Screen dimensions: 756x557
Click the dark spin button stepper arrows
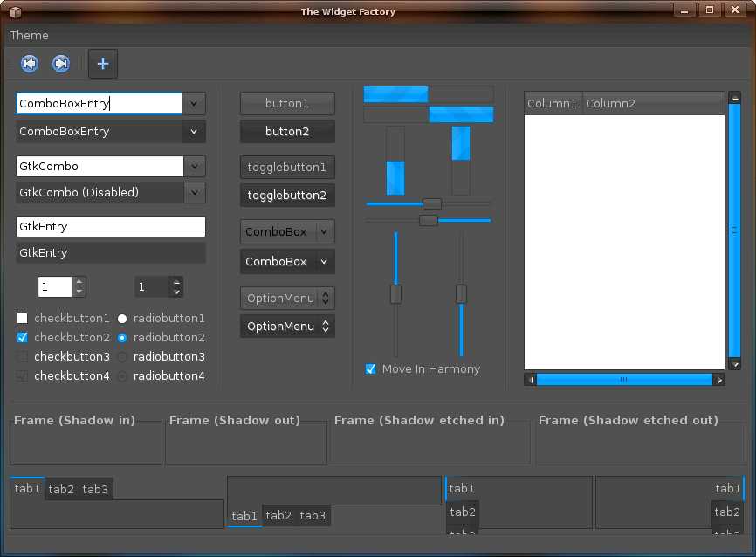(x=176, y=287)
